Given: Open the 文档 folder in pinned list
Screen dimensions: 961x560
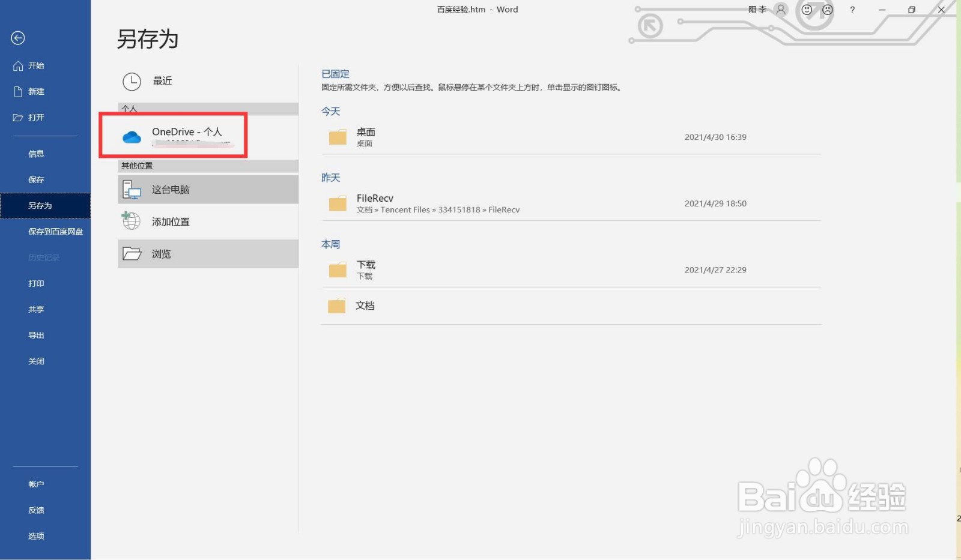Looking at the screenshot, I should [365, 306].
